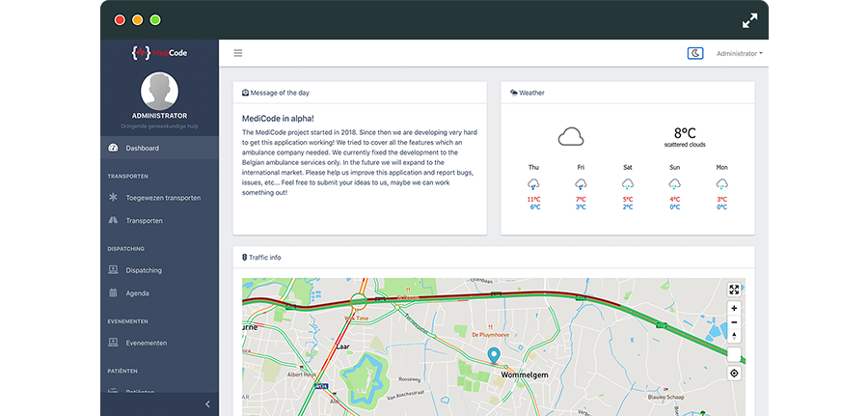Click the red close window dot

coord(120,20)
